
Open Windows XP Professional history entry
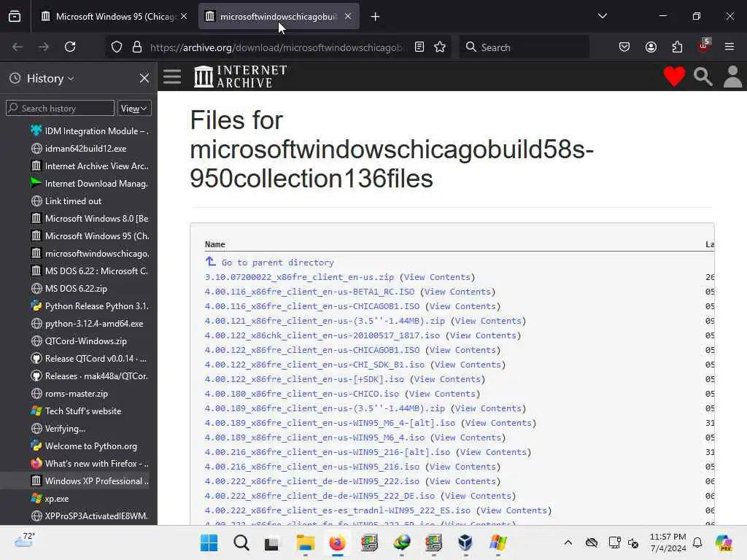[x=89, y=481]
